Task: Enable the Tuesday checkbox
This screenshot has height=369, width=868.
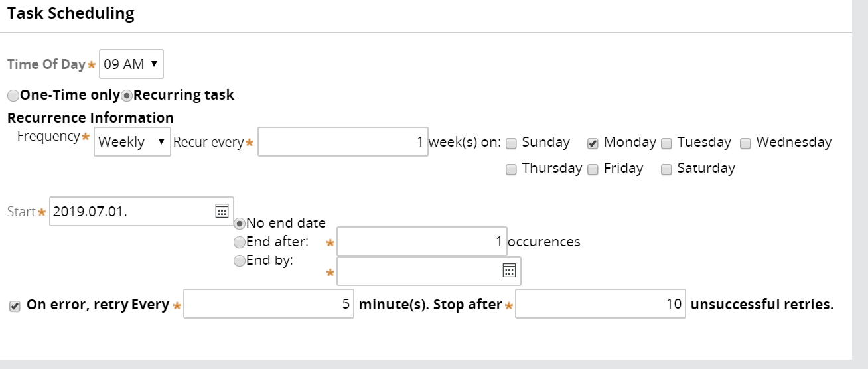Action: pyautogui.click(x=666, y=143)
